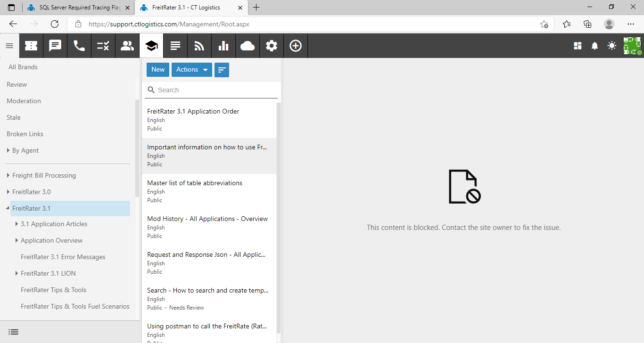Expand the Freight Bill Processing folder
Screen dimensions: 644x343
8,175
